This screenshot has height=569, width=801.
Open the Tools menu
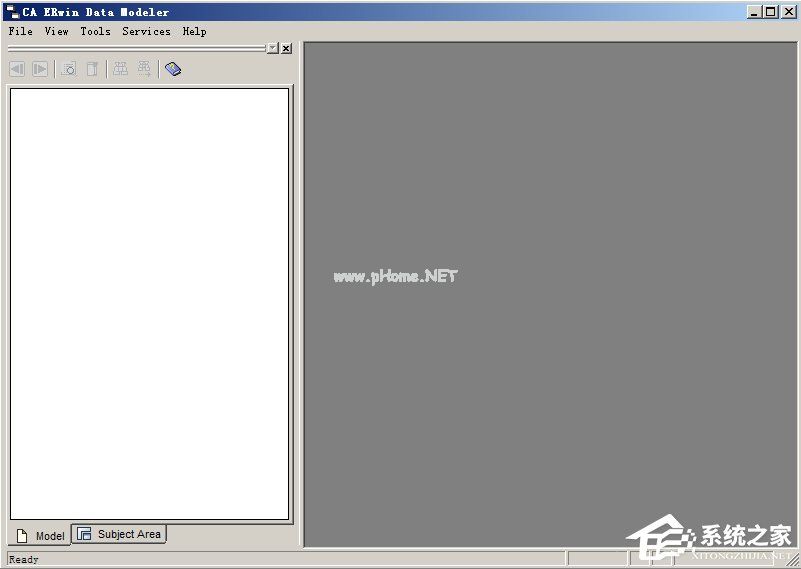pos(95,31)
